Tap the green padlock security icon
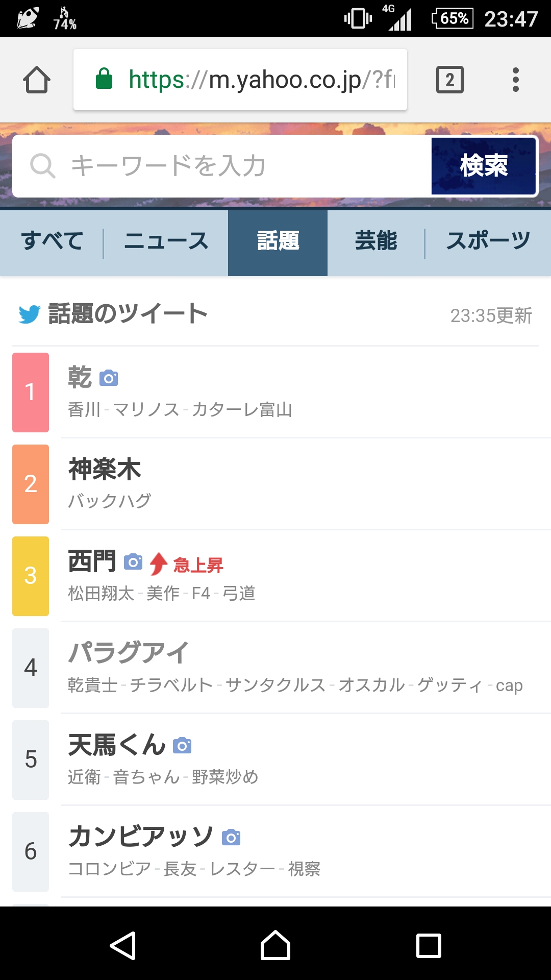Viewport: 551px width, 980px height. (x=104, y=79)
